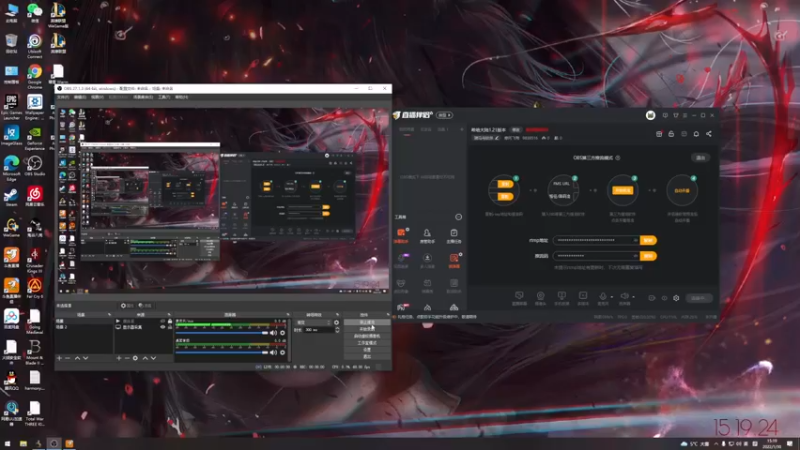This screenshot has width=800, height=450.
Task: Open the Edit menu in OBS
Action: coord(80,97)
